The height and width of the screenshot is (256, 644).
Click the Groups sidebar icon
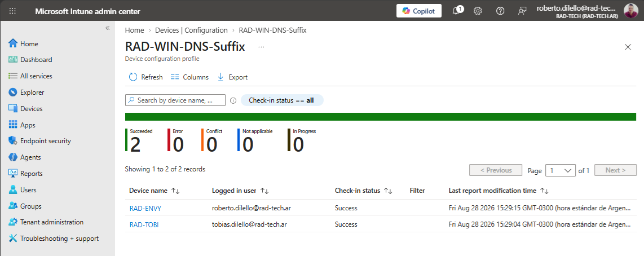pos(13,206)
